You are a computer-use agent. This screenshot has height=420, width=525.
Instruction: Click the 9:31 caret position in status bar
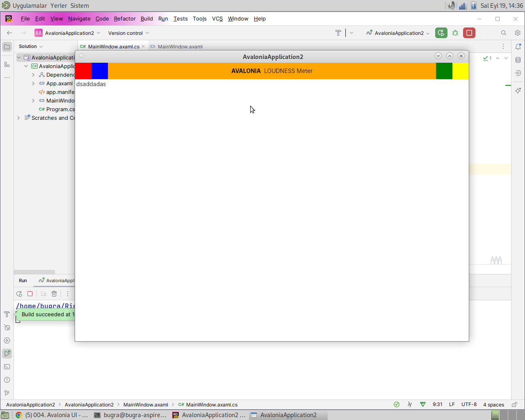438,404
